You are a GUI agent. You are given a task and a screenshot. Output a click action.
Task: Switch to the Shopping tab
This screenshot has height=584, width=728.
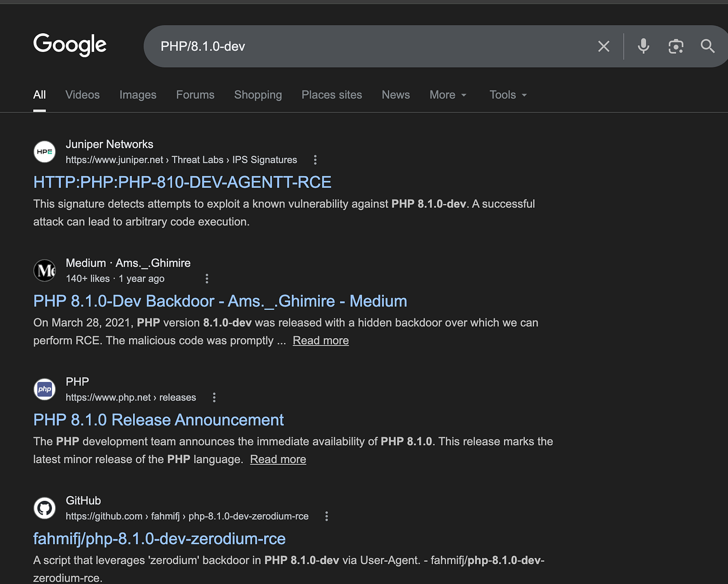tap(258, 95)
